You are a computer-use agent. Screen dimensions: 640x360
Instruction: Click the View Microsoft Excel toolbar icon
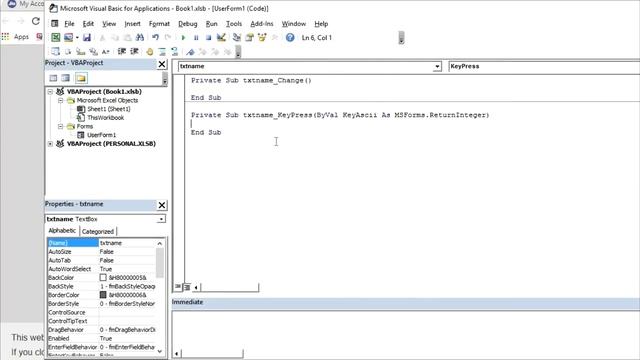pos(56,38)
